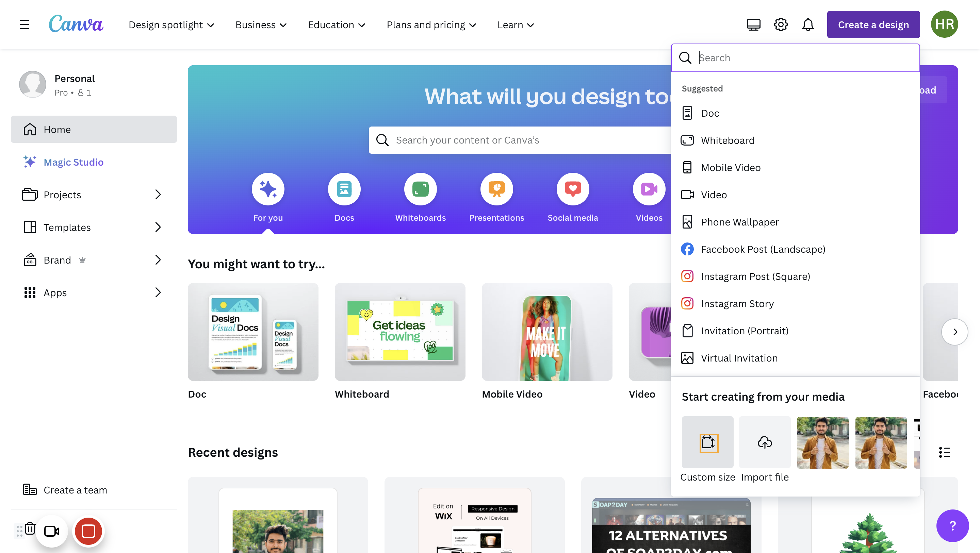The width and height of the screenshot is (980, 553).
Task: Expand the Plans and pricing menu
Action: point(431,25)
